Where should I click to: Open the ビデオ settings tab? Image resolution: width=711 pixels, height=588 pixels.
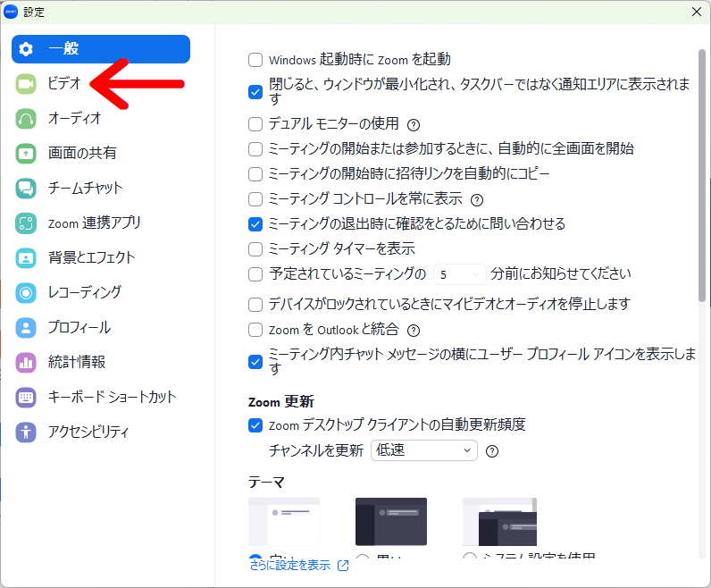point(101,84)
